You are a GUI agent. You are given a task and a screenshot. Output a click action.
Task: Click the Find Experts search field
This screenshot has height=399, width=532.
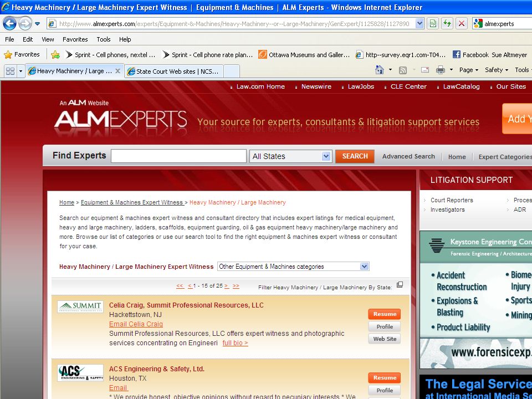coord(178,156)
